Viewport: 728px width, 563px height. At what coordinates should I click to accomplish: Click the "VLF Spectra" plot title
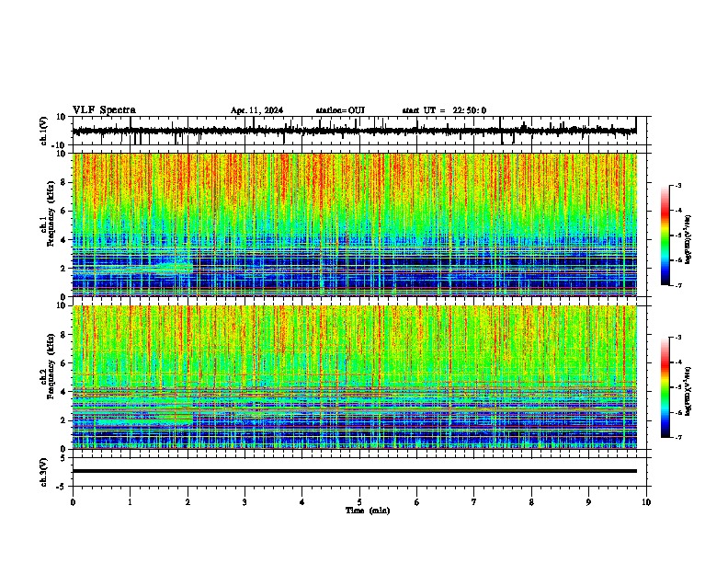pos(104,110)
